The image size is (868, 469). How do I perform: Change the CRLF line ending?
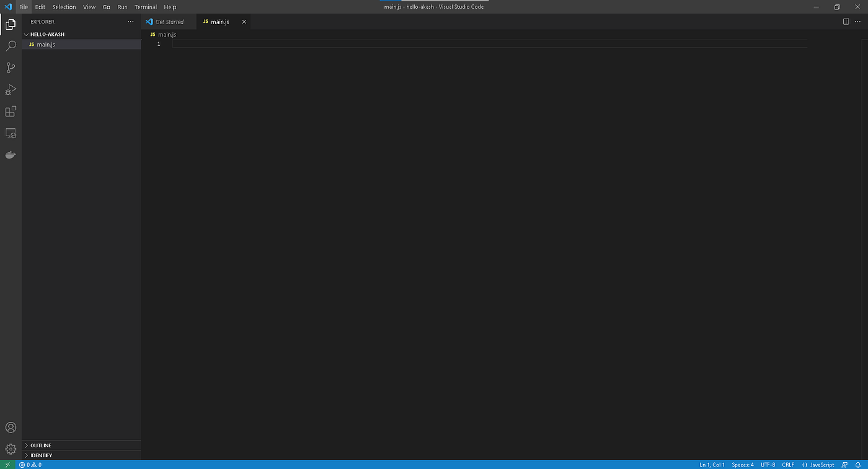tap(788, 465)
